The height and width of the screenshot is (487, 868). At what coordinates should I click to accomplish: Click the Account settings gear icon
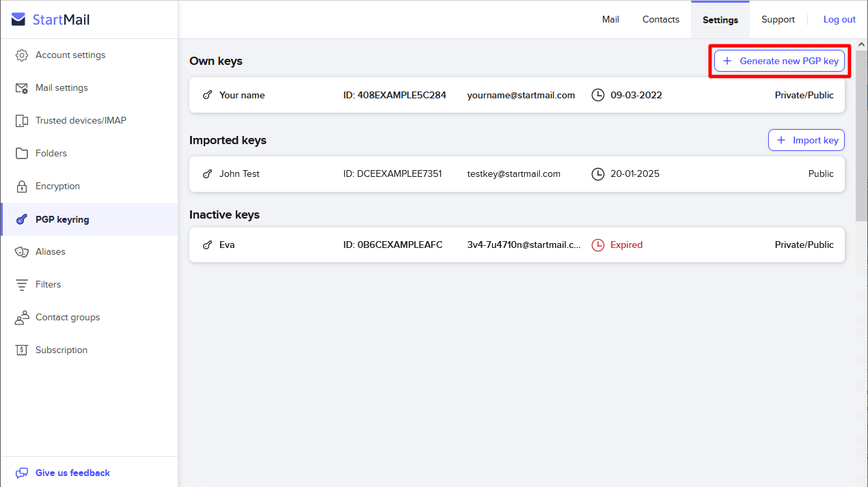coord(22,55)
